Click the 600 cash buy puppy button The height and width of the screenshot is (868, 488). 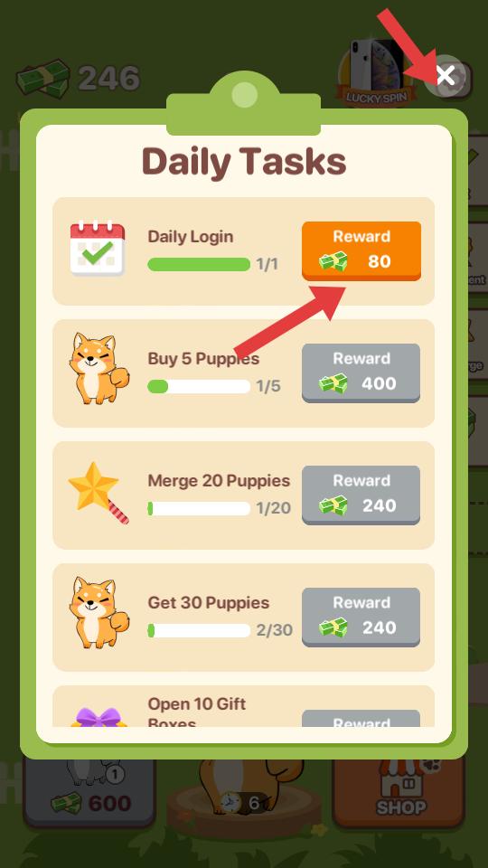point(89,792)
